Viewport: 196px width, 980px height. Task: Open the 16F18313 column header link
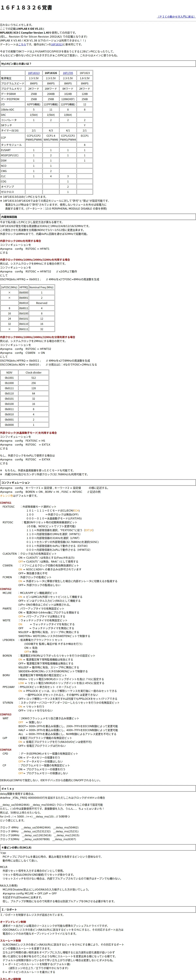click(x=33, y=73)
